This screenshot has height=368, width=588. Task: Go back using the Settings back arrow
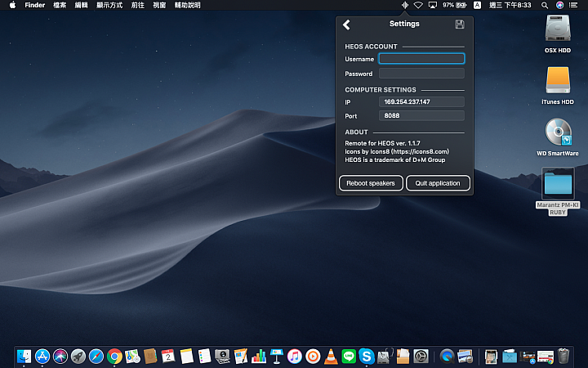pyautogui.click(x=346, y=25)
